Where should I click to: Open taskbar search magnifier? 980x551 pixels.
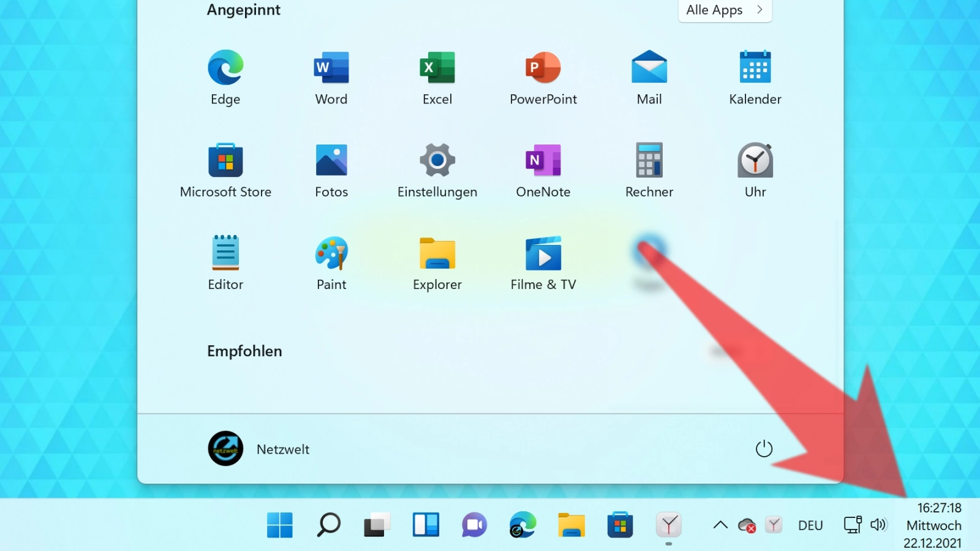tap(328, 525)
